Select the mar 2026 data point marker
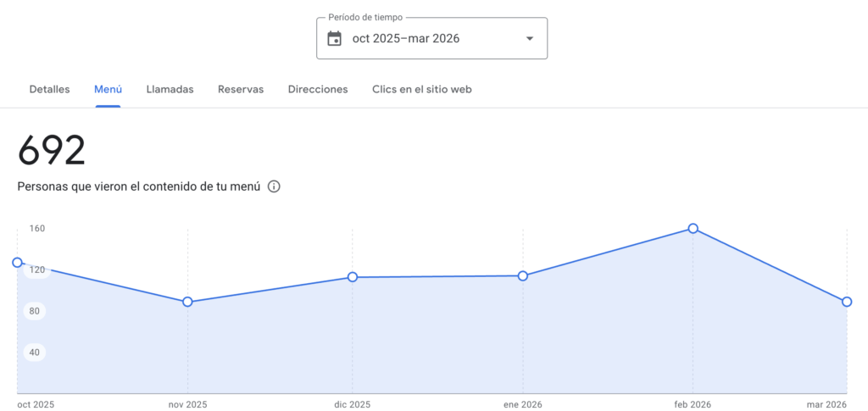 [847, 302]
